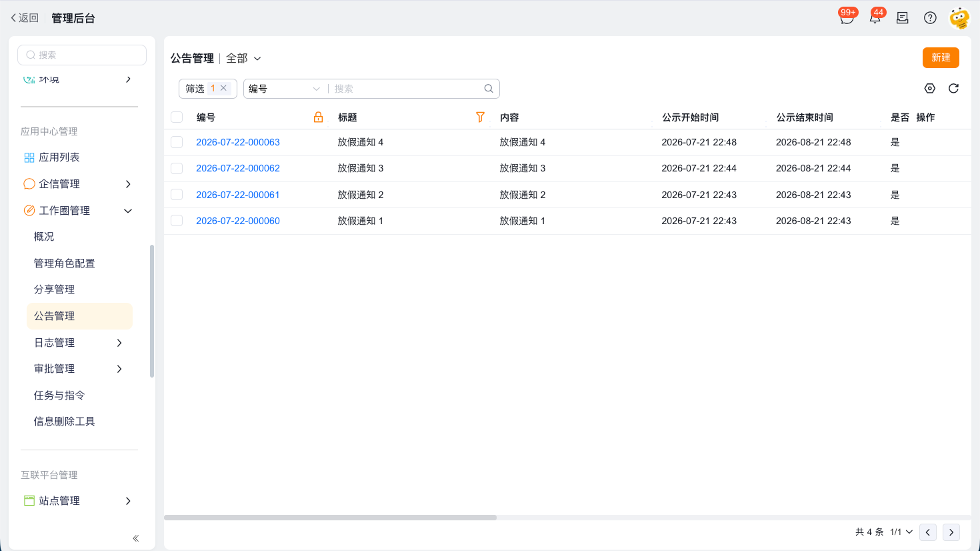
Task: Expand the 审批管理 submenu
Action: coord(119,369)
